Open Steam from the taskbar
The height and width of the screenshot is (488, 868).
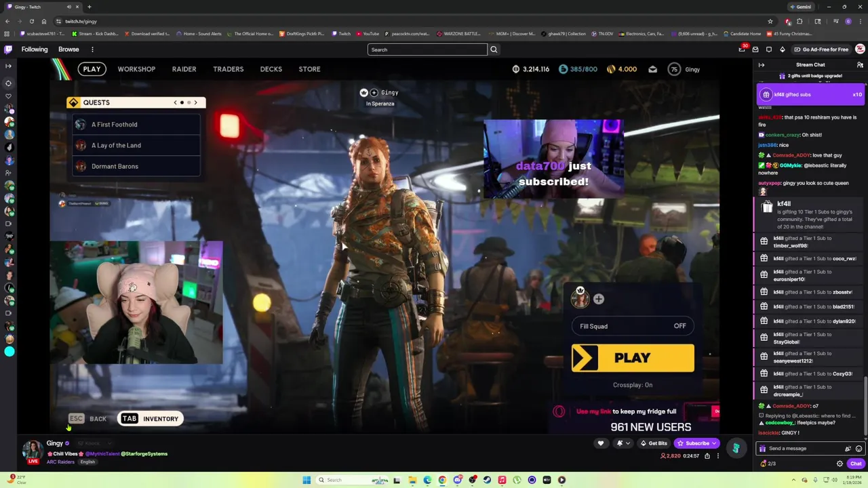(x=487, y=480)
